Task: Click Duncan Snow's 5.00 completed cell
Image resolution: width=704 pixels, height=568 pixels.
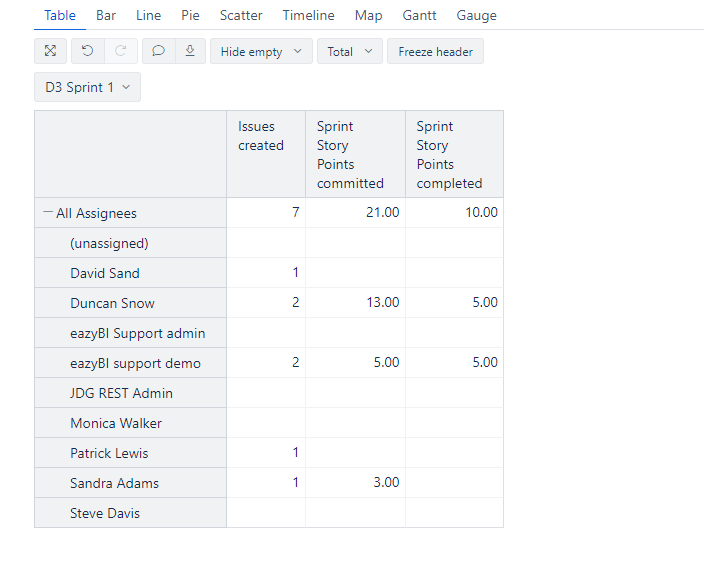Action: (x=454, y=303)
